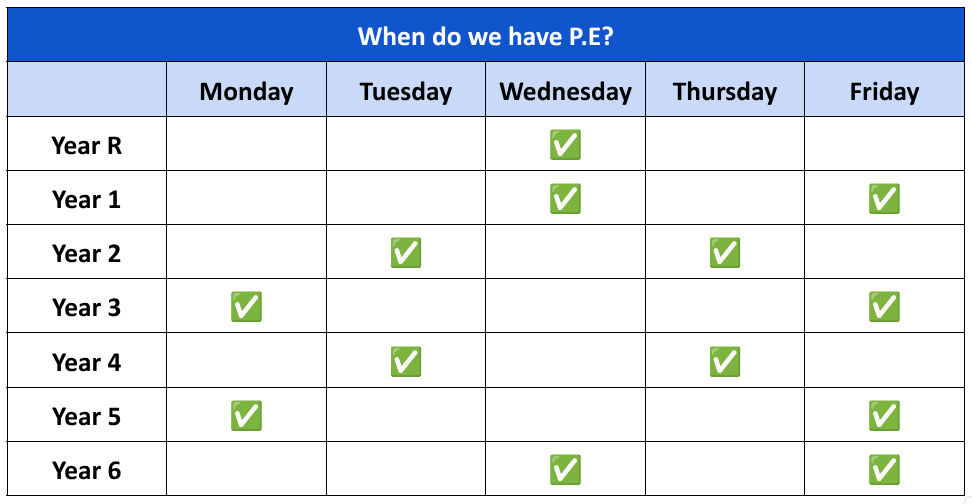Click Year 5 Monday checkmark icon

(x=246, y=415)
